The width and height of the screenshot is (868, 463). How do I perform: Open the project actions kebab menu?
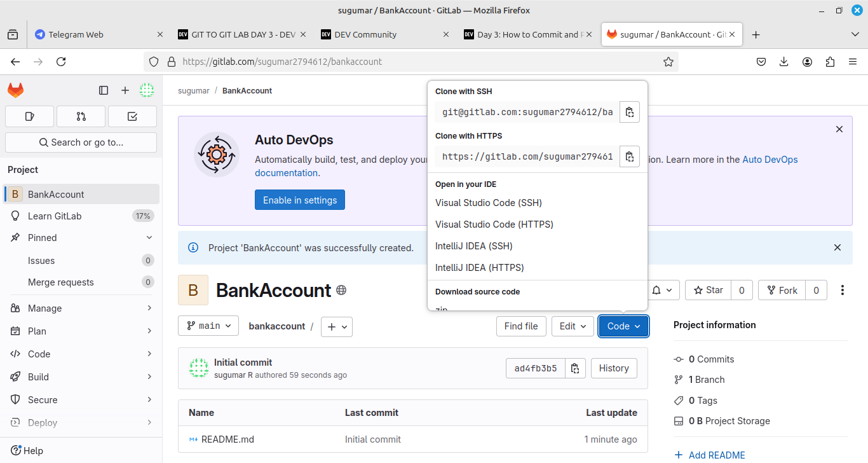click(843, 290)
